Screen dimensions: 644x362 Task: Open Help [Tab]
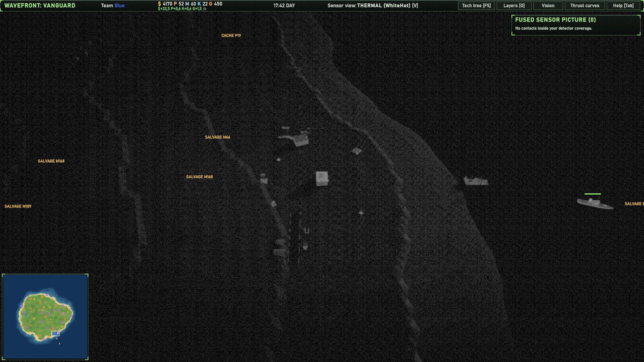[623, 6]
